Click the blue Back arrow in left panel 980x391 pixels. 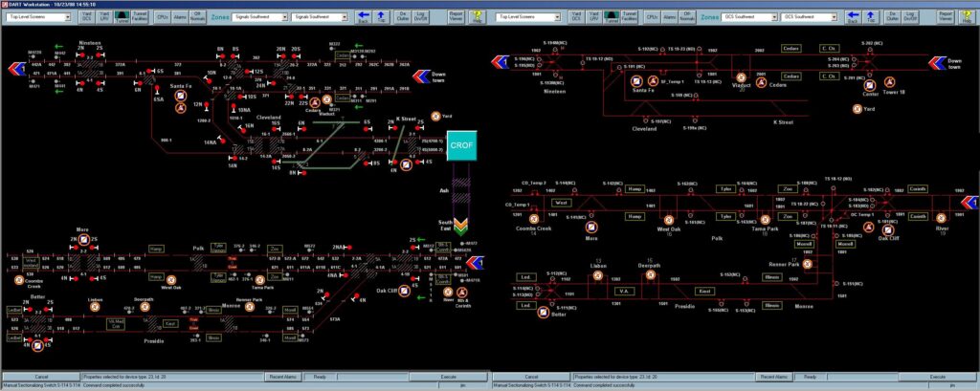pos(363,17)
